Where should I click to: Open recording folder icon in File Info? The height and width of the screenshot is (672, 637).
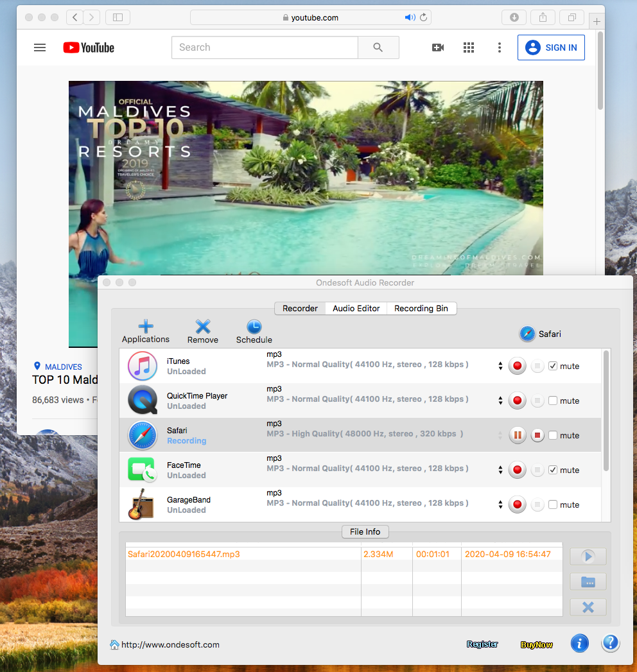[x=588, y=582]
